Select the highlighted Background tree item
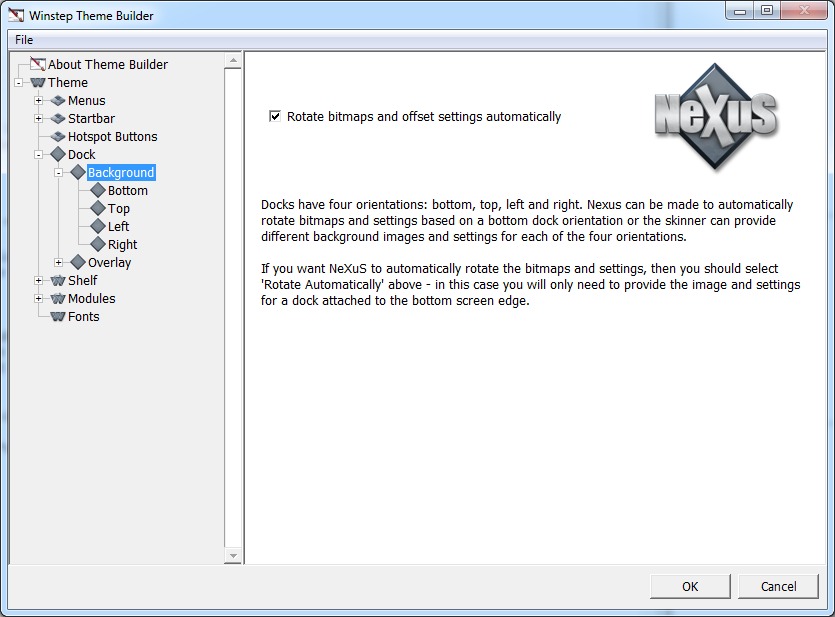The width and height of the screenshot is (835, 617). tap(121, 172)
